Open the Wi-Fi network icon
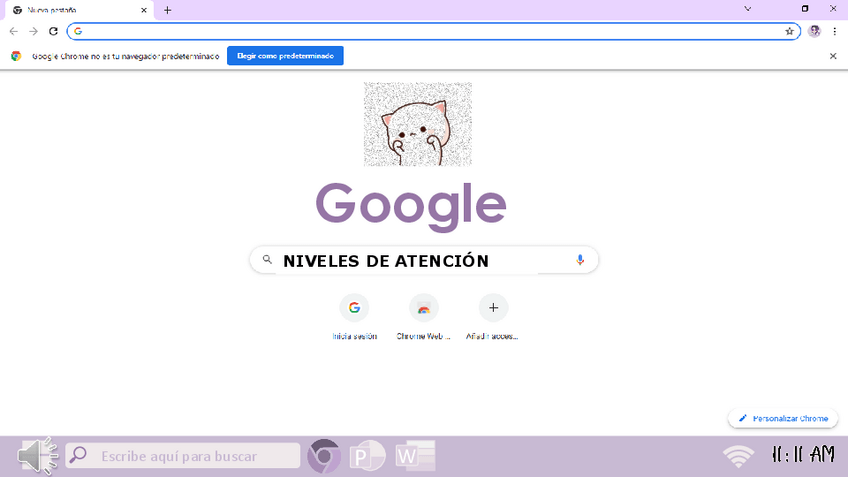This screenshot has height=477, width=848. (x=738, y=456)
